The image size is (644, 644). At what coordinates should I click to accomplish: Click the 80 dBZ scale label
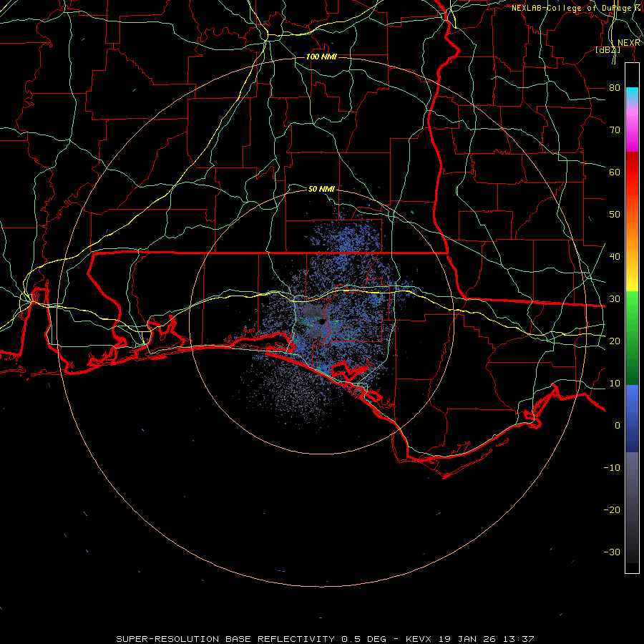click(x=615, y=87)
